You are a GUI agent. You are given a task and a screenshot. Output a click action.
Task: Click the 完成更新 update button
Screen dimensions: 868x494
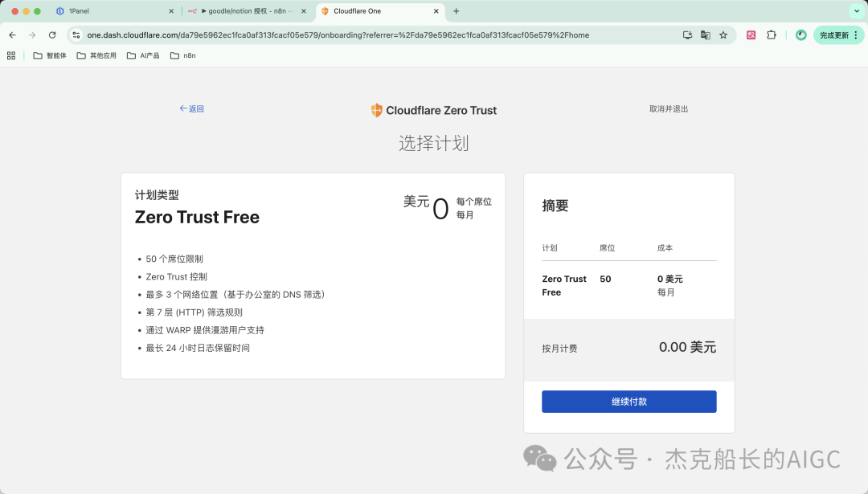coord(838,35)
